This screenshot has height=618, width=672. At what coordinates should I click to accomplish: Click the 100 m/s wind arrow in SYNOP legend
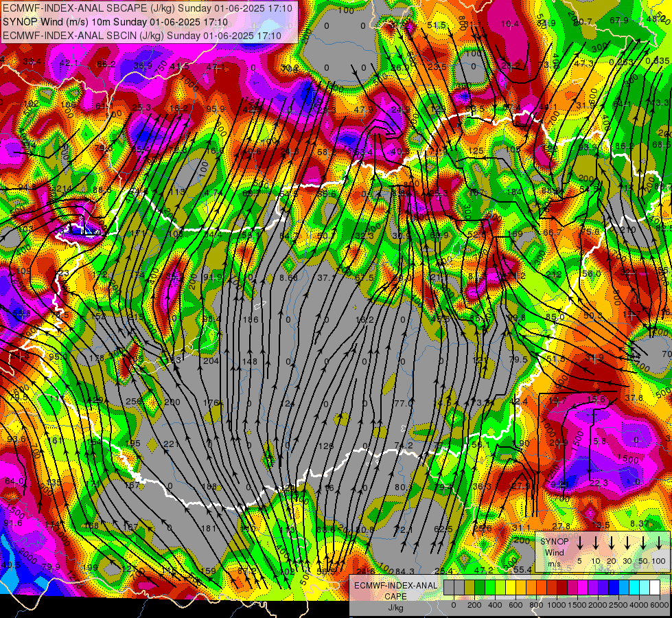click(x=659, y=543)
